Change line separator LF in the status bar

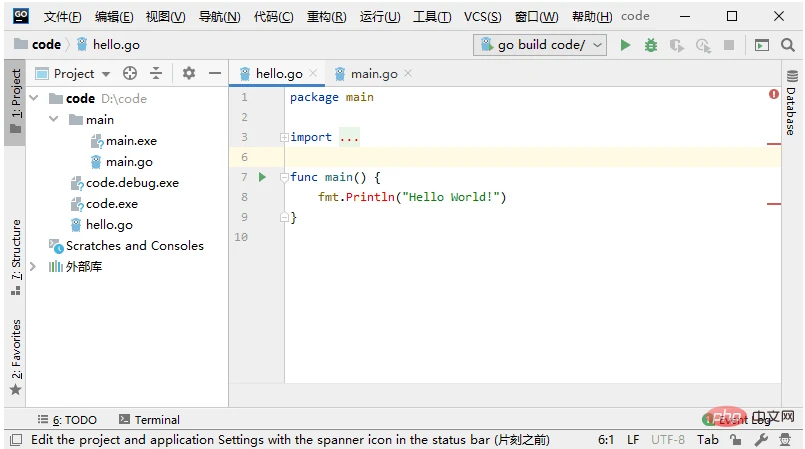(x=633, y=440)
